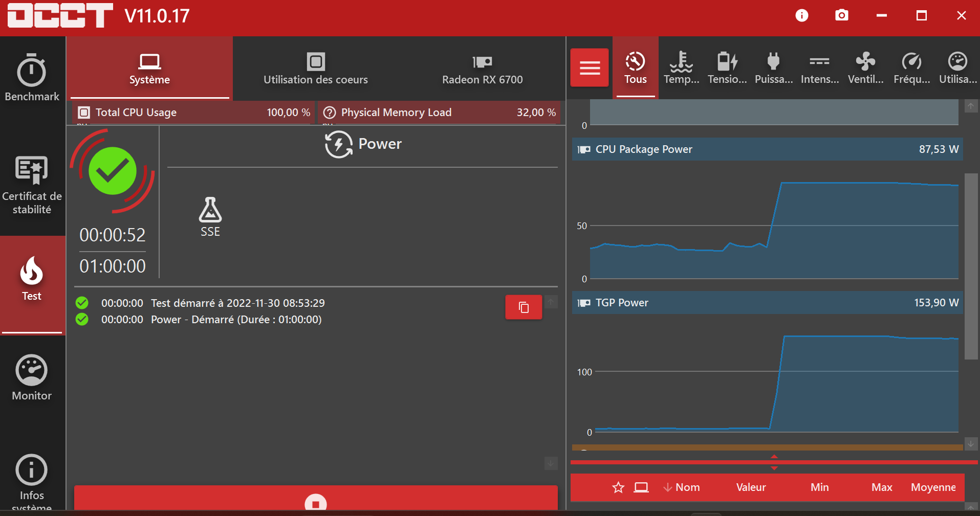This screenshot has height=516, width=980.
Task: Sort table by Max column
Action: coord(882,487)
